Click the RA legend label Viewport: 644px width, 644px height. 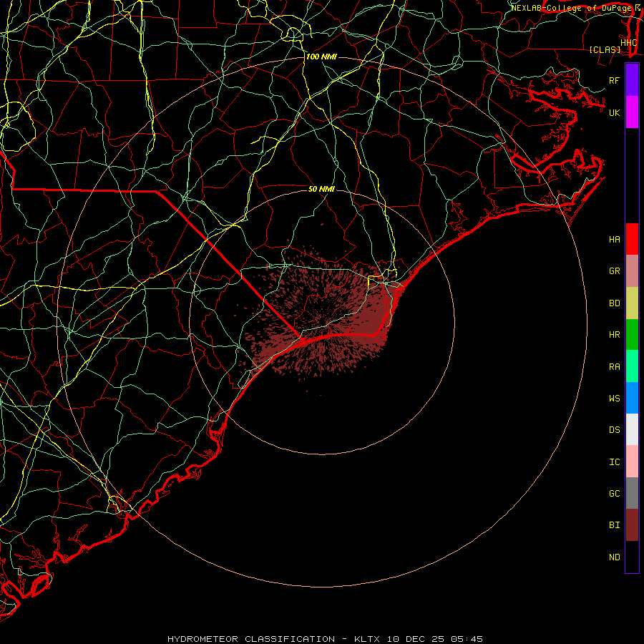[615, 367]
